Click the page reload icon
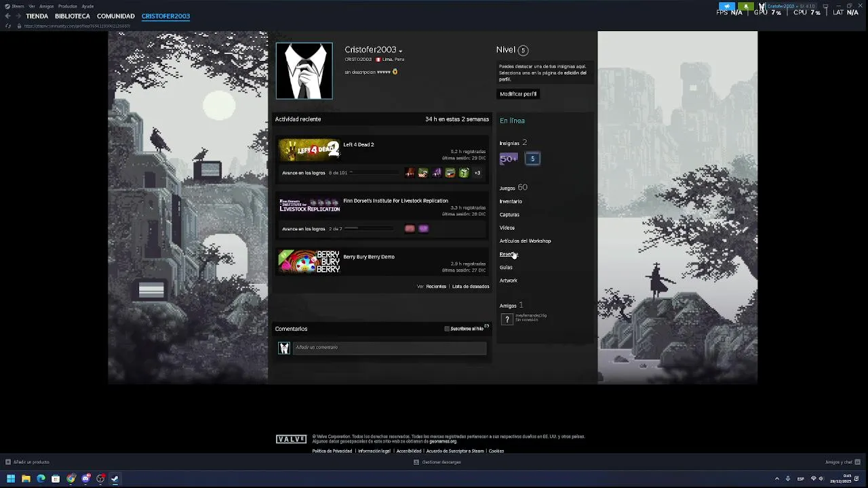Viewport: 868px width, 488px height. coord(8,26)
